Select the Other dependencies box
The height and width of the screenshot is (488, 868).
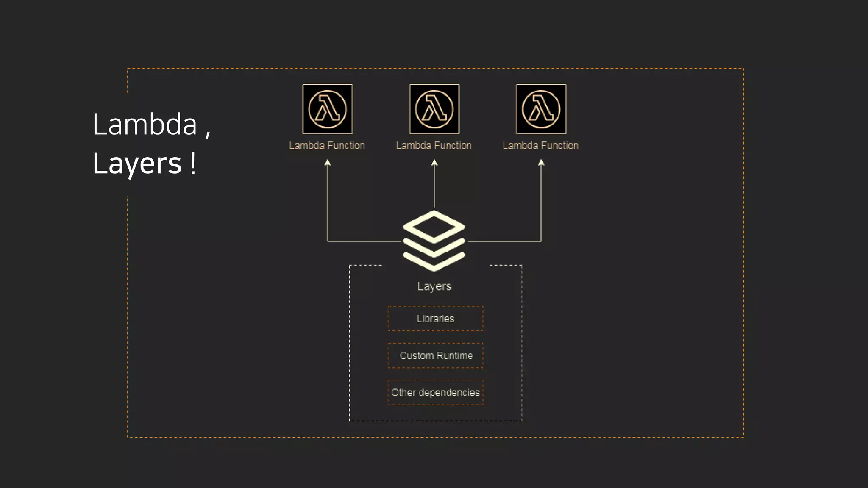(x=435, y=393)
